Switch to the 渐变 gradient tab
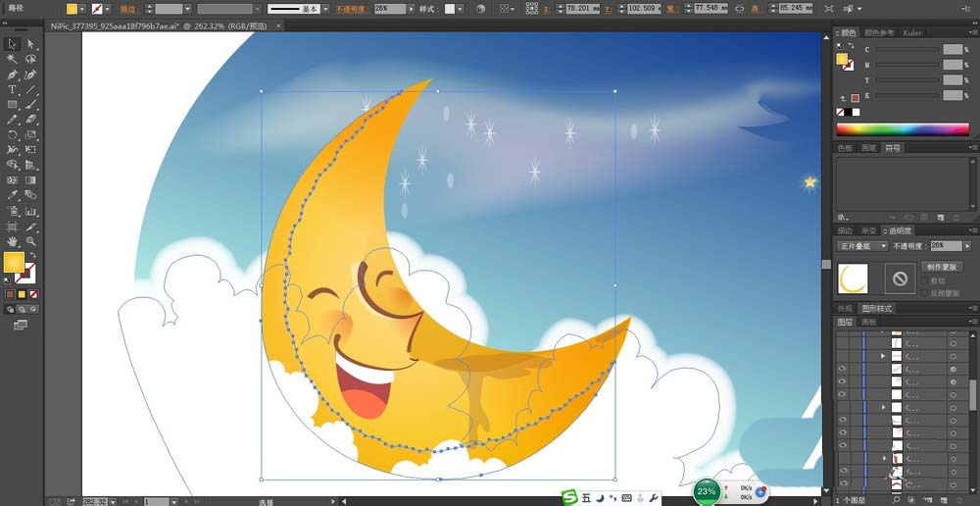The width and height of the screenshot is (980, 506). [x=868, y=230]
